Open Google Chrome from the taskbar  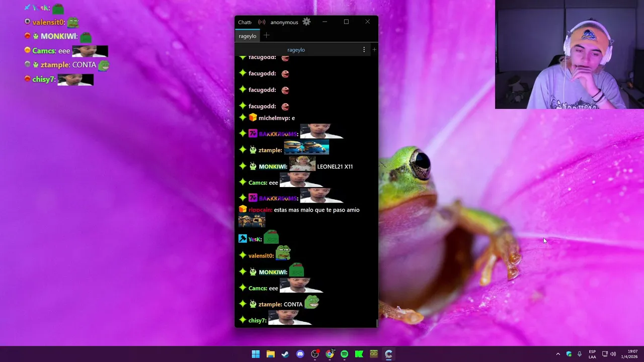point(330,354)
